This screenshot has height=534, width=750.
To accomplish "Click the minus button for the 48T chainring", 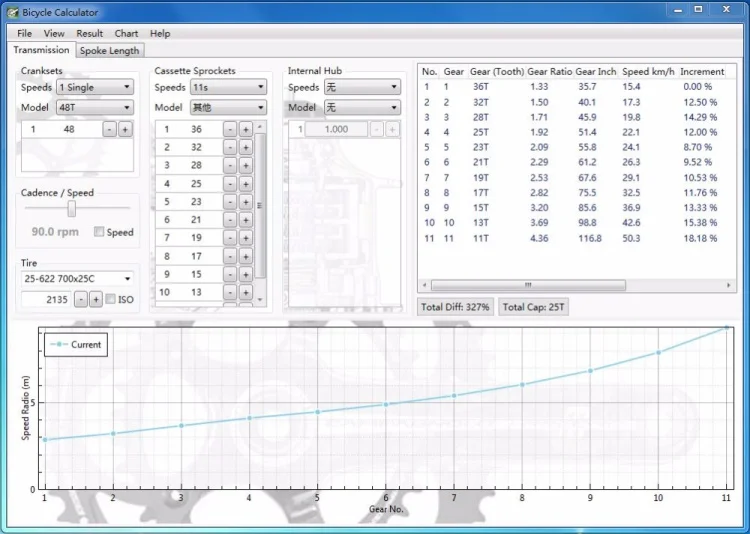I will pos(109,129).
